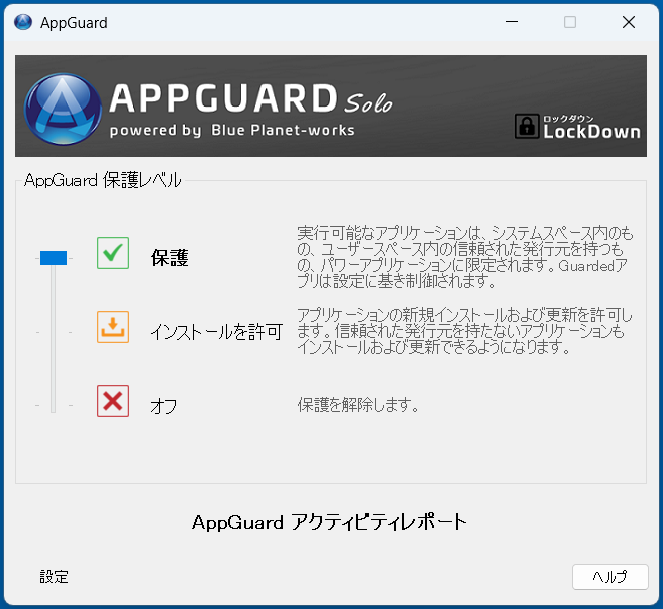Click the APPGUARD Solo banner title

[250, 100]
